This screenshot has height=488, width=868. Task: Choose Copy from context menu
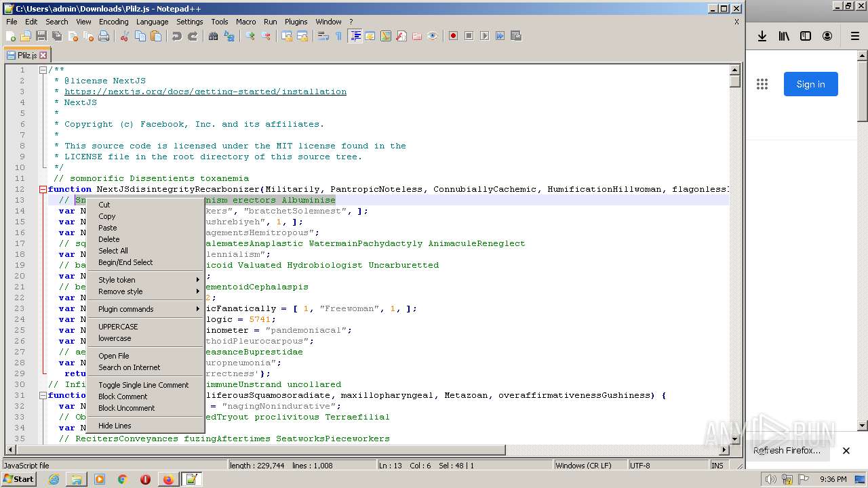click(146, 216)
